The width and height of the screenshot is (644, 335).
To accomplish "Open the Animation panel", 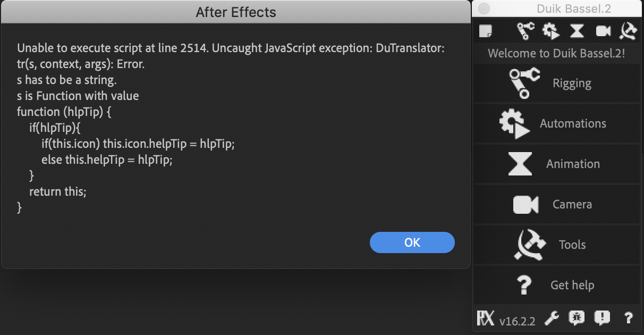I will coord(556,164).
